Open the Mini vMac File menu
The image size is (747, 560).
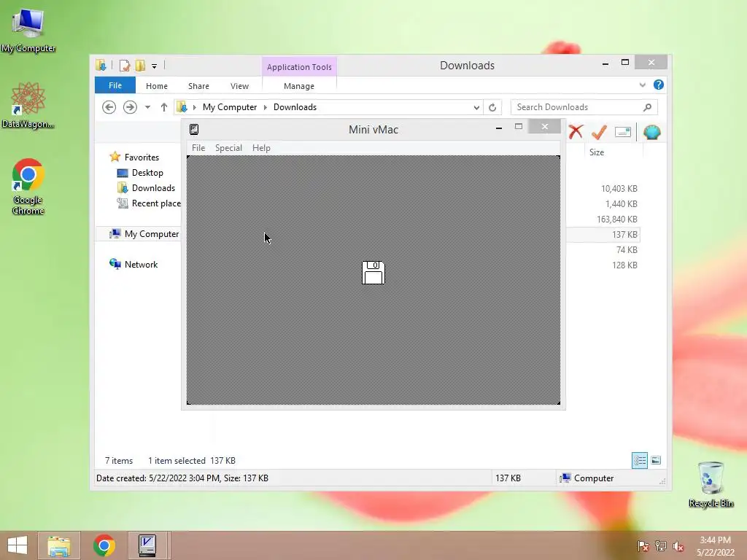point(198,148)
